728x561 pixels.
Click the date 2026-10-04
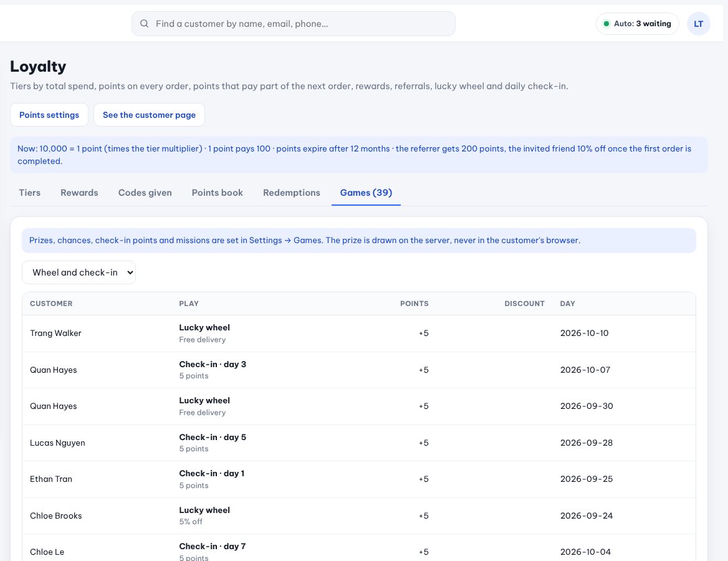tap(585, 552)
